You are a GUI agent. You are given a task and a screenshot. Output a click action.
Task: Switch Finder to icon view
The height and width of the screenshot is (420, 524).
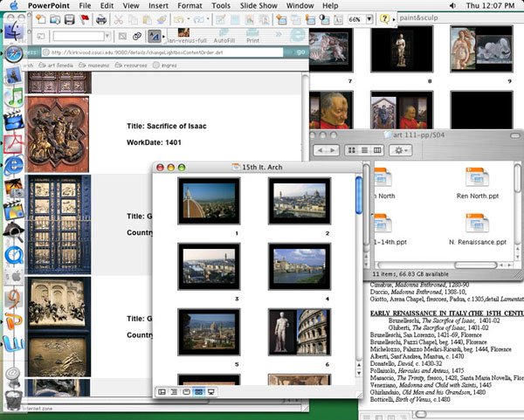click(x=352, y=150)
